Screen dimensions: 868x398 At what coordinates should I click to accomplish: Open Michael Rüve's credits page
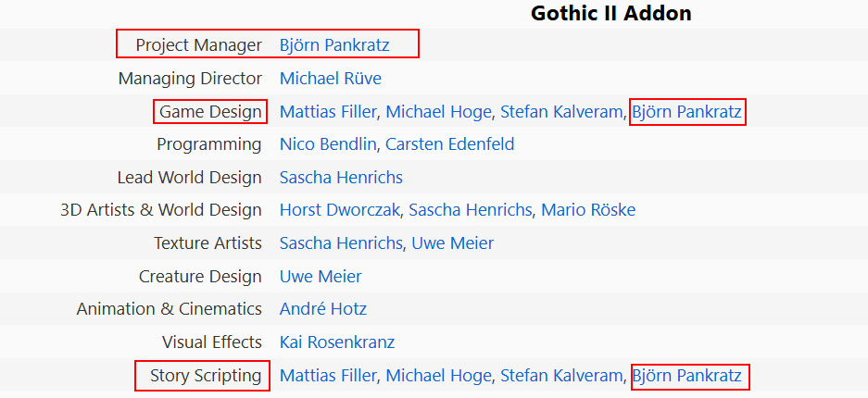[x=330, y=79]
